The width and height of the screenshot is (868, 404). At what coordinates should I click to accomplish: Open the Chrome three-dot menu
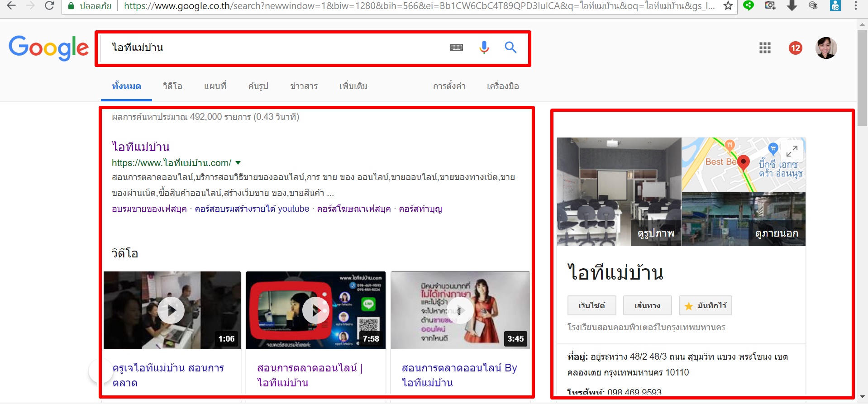tap(855, 6)
